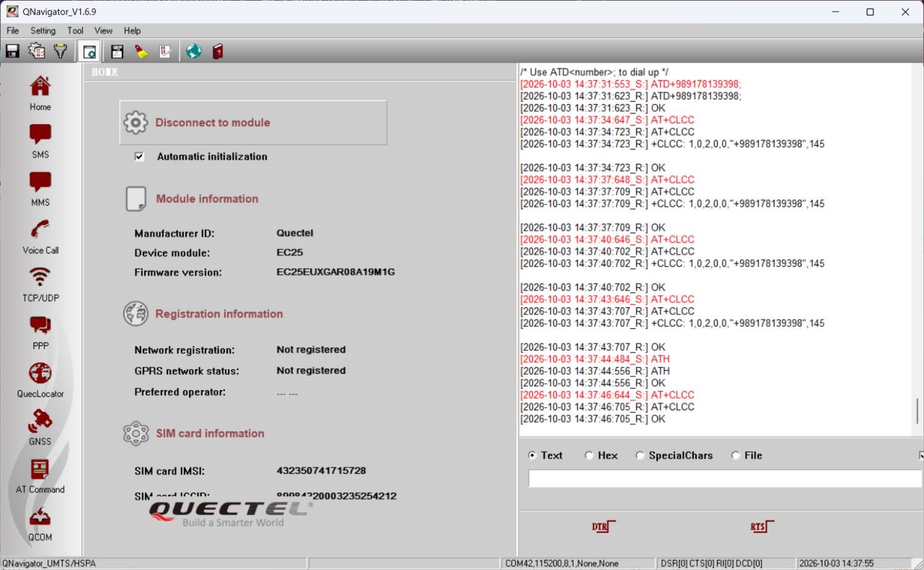Open the Tool menu
924x570 pixels.
(x=75, y=30)
